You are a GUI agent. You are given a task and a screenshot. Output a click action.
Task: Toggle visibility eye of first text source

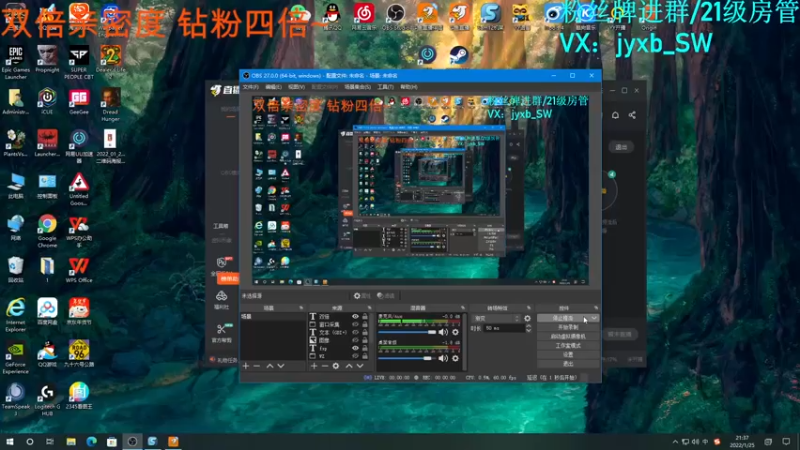point(355,316)
